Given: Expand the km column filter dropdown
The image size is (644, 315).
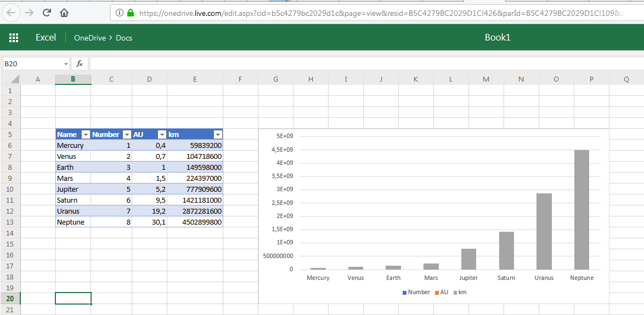Looking at the screenshot, I should pos(217,135).
